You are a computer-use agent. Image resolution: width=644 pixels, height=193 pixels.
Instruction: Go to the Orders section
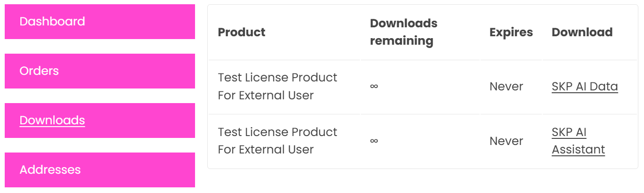pyautogui.click(x=39, y=71)
